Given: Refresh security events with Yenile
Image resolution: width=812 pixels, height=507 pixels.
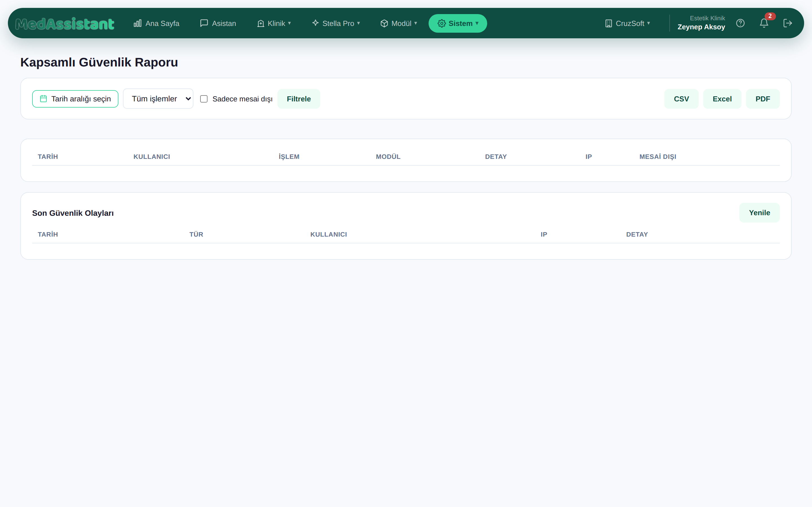Looking at the screenshot, I should click(x=759, y=213).
